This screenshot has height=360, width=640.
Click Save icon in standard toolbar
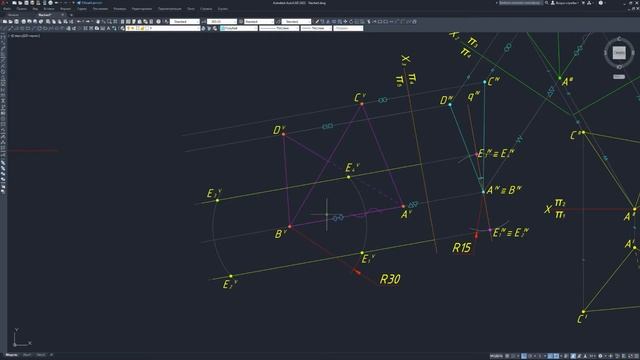click(x=16, y=22)
